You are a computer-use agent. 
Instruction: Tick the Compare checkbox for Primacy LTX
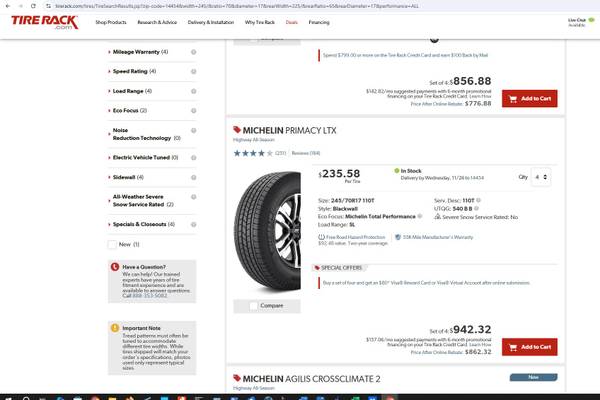(238, 305)
